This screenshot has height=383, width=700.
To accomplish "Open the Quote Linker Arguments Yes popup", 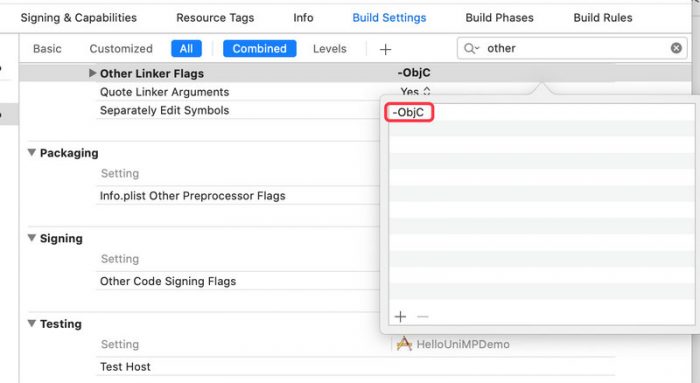I will click(415, 92).
